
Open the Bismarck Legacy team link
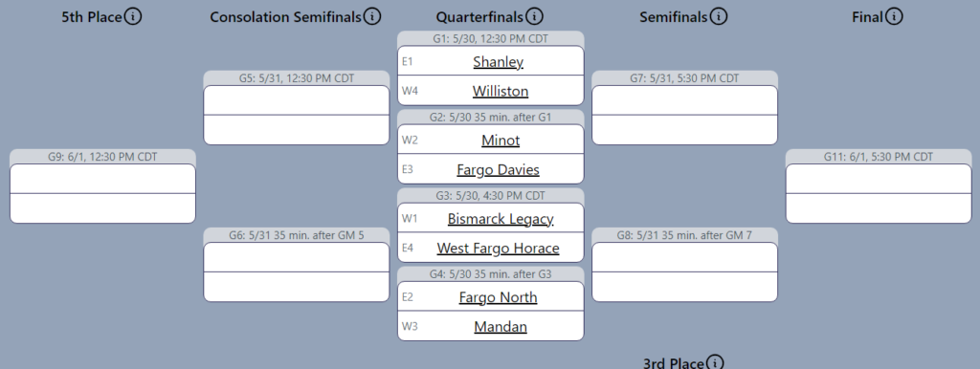pos(500,219)
